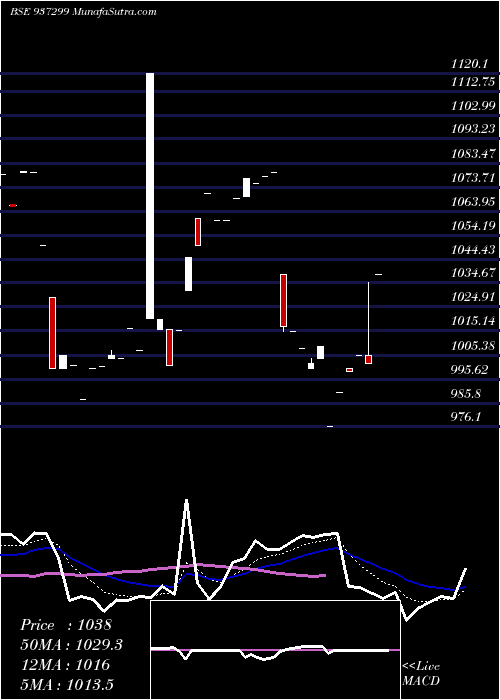The image size is (500, 700).
Task: Click the 1120.1 price label
Action: coord(468,65)
